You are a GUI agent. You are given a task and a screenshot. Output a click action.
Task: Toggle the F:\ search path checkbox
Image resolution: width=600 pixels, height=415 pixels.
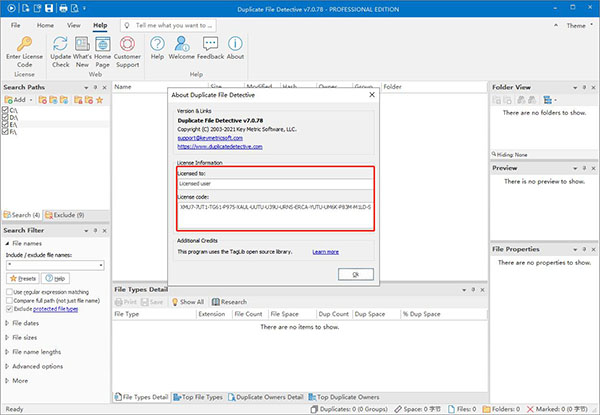coord(5,132)
